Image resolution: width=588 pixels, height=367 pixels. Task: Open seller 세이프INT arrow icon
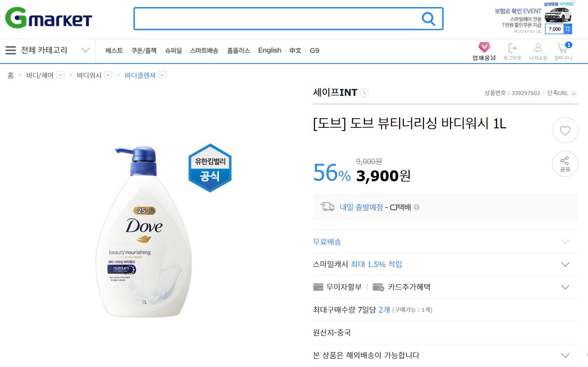point(364,93)
